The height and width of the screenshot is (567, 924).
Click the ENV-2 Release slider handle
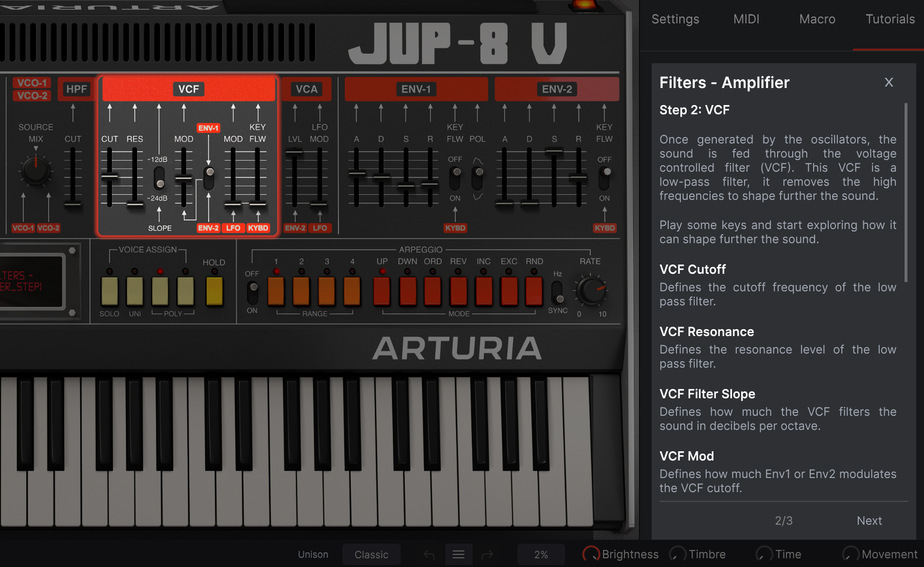[x=579, y=177]
